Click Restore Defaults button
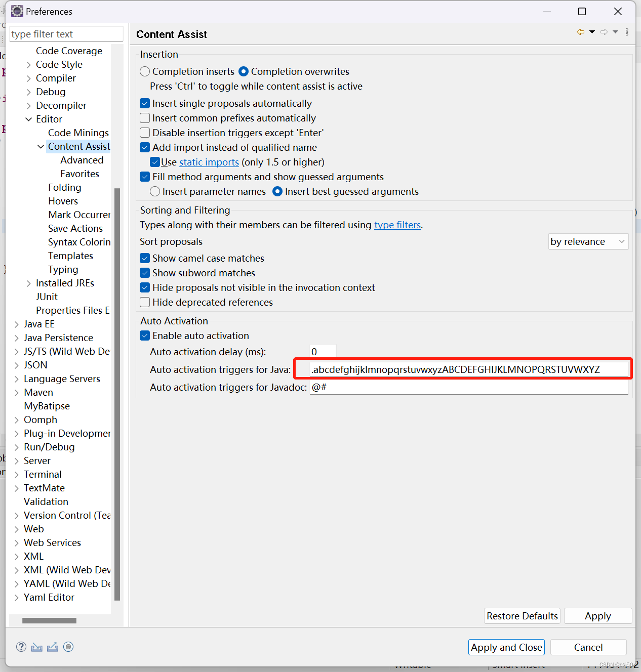This screenshot has height=672, width=641. [522, 616]
